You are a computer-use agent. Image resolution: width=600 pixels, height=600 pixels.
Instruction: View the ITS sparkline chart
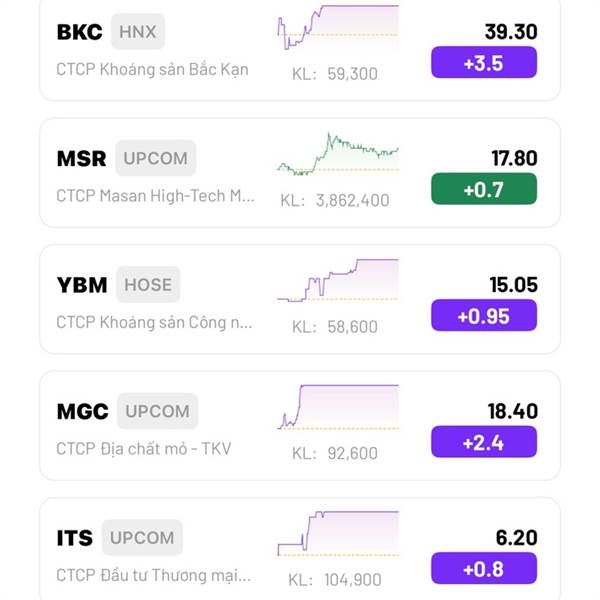[x=338, y=533]
